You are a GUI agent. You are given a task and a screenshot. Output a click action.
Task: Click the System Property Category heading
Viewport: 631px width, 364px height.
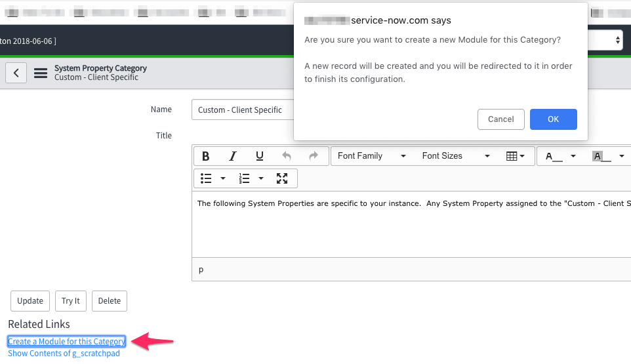point(100,68)
